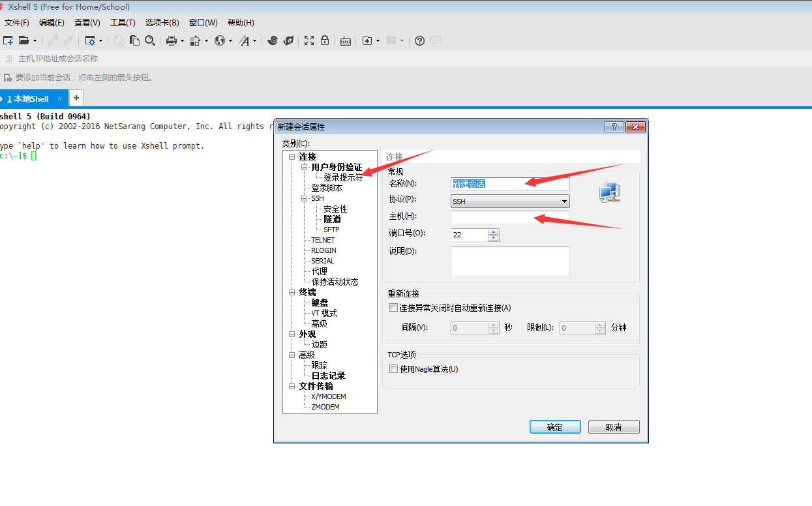Screen dimensions: 812x506
Task: Open the dropdown arrow next to Open folder
Action: [35, 40]
